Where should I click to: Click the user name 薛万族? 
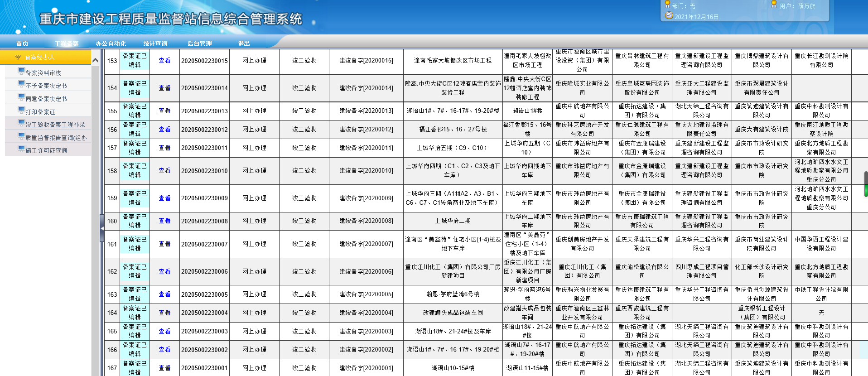coord(806,6)
